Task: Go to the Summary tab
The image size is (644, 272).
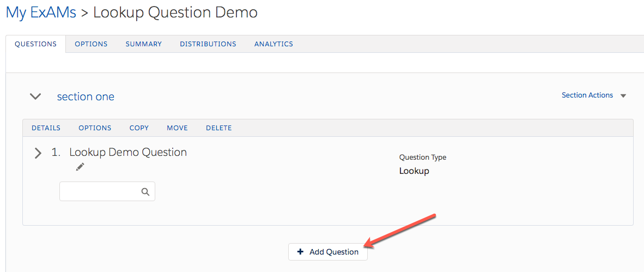Action: pos(143,44)
